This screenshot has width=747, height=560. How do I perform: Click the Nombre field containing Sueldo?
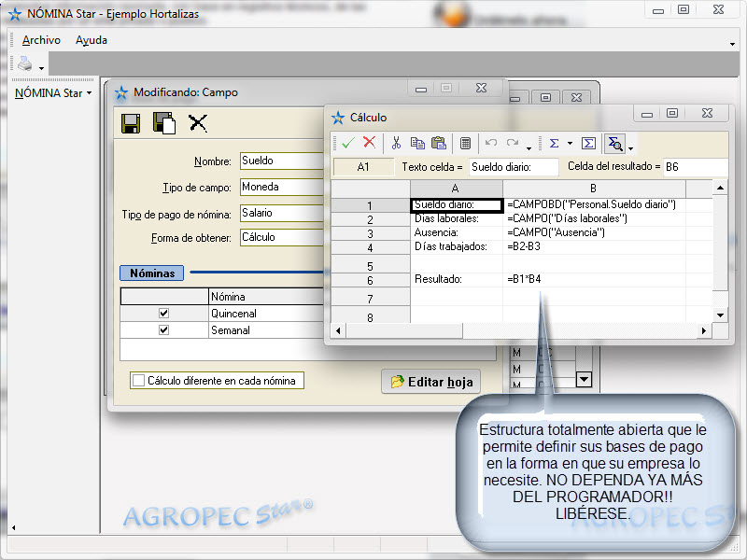[x=282, y=161]
